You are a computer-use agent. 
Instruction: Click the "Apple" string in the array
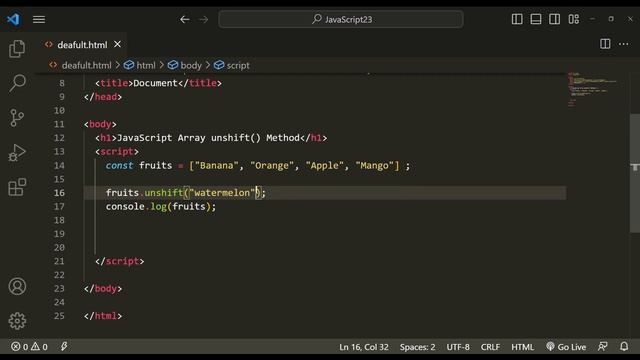(324, 165)
